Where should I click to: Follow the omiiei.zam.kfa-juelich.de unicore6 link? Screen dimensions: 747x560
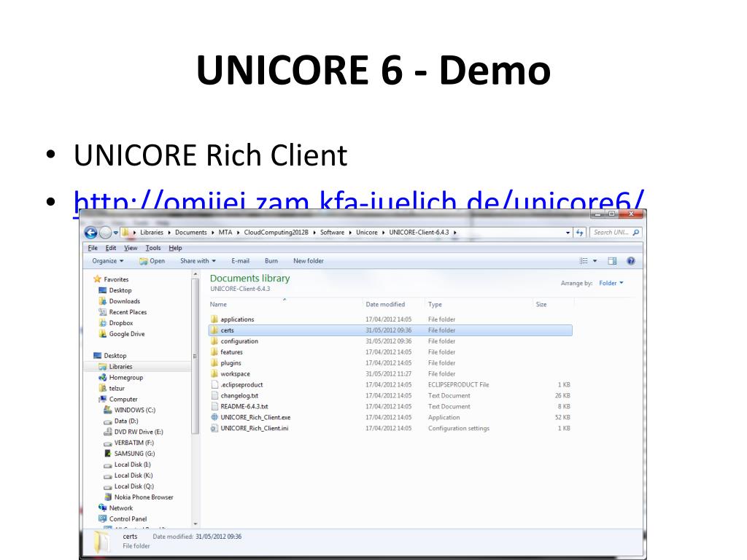359,200
